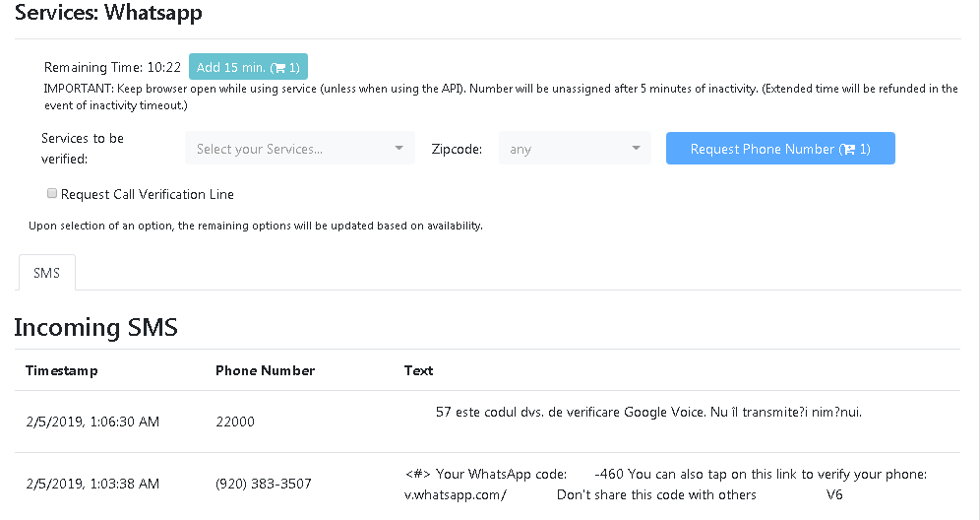
Task: Select the Timestamp column header
Action: point(62,370)
